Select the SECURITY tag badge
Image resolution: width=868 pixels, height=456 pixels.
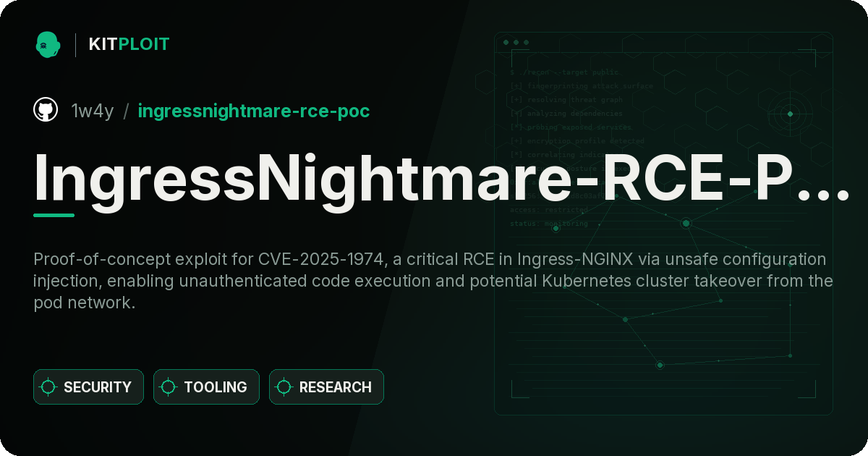(x=88, y=387)
